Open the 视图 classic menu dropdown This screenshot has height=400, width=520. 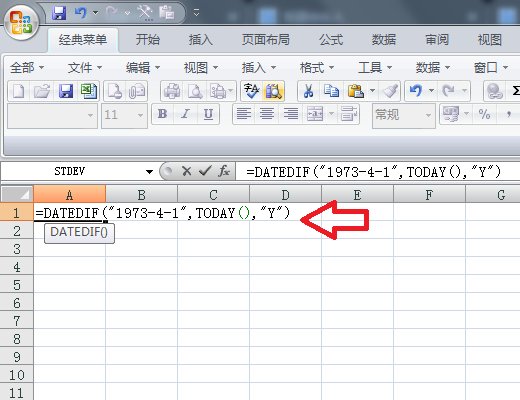[201, 68]
